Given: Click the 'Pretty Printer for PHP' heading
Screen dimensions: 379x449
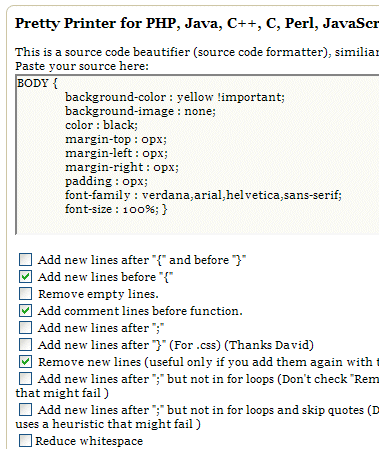Looking at the screenshot, I should (x=197, y=23).
